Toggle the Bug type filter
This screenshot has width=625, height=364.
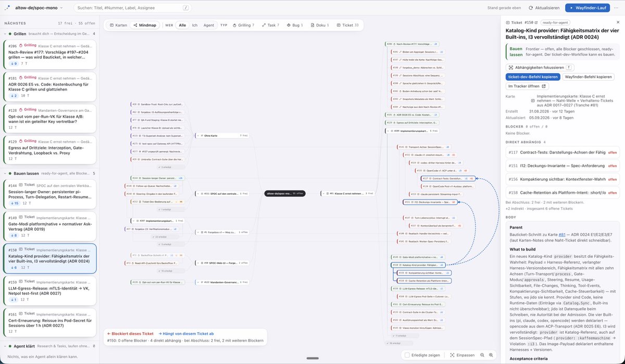[x=294, y=25]
